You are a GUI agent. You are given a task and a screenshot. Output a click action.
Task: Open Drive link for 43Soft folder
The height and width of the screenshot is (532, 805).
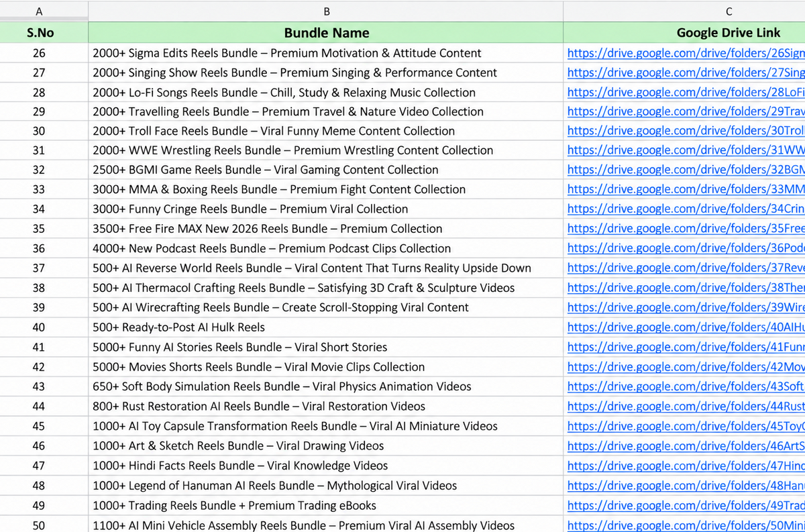[686, 386]
